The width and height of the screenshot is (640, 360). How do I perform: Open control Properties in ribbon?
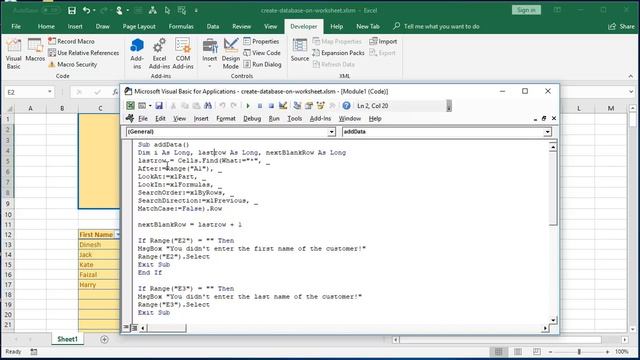click(x=261, y=41)
